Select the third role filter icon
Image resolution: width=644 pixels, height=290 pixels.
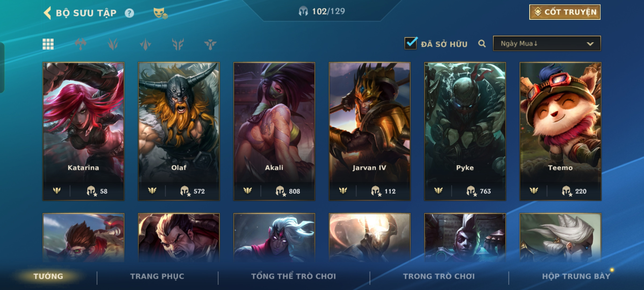(x=145, y=44)
